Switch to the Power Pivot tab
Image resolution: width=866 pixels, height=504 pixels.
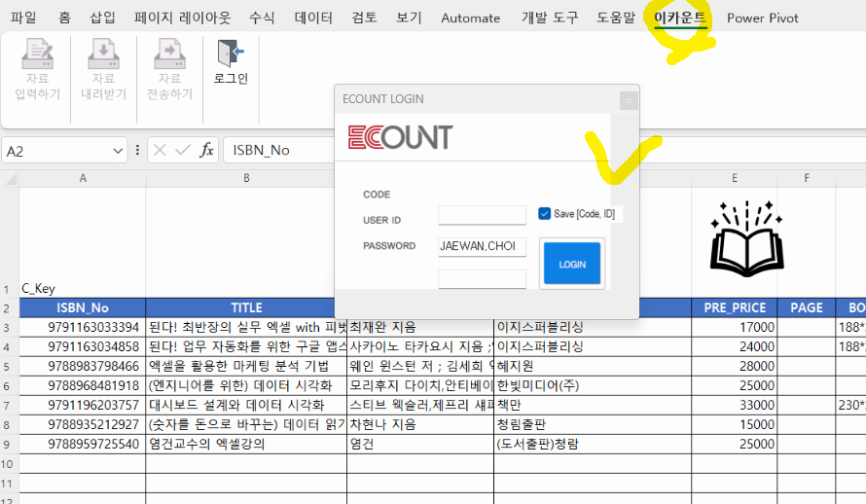[x=763, y=18]
